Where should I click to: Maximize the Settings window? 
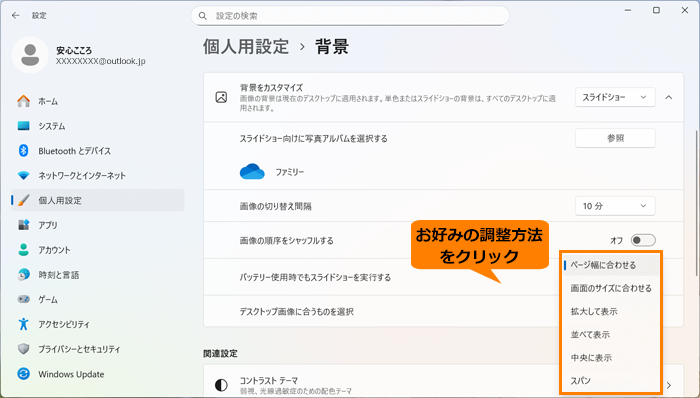(656, 10)
